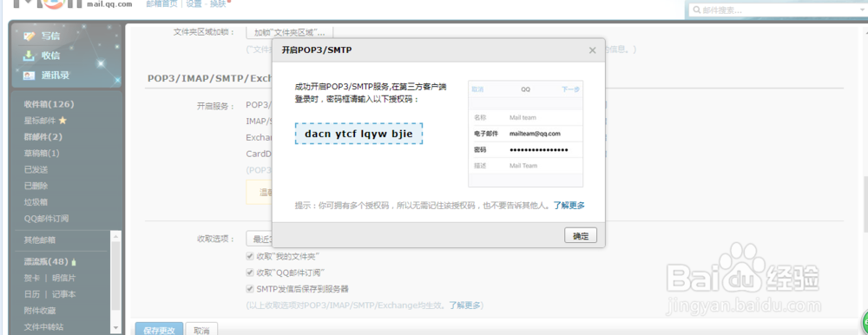Open 已删除 folder
868x335 pixels.
(36, 186)
